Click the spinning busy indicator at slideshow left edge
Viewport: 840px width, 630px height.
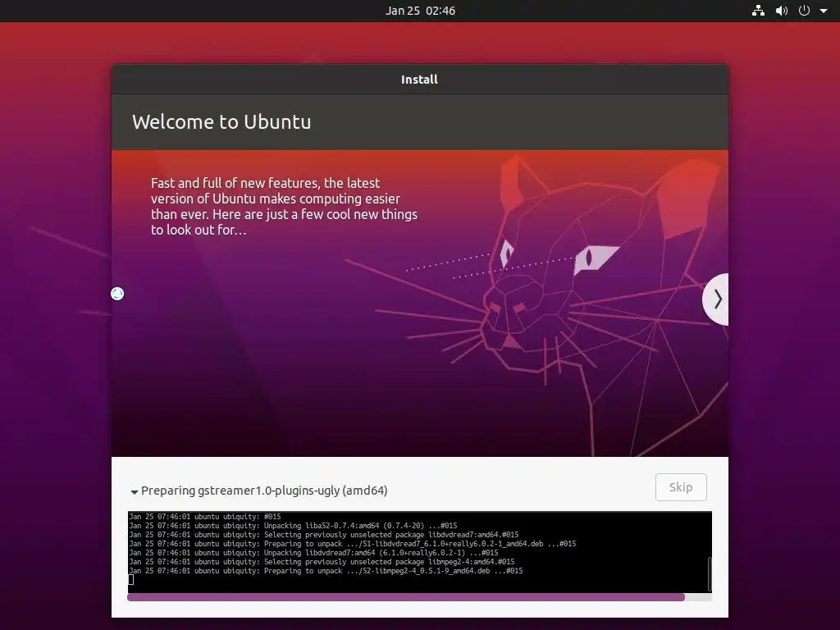(x=117, y=294)
